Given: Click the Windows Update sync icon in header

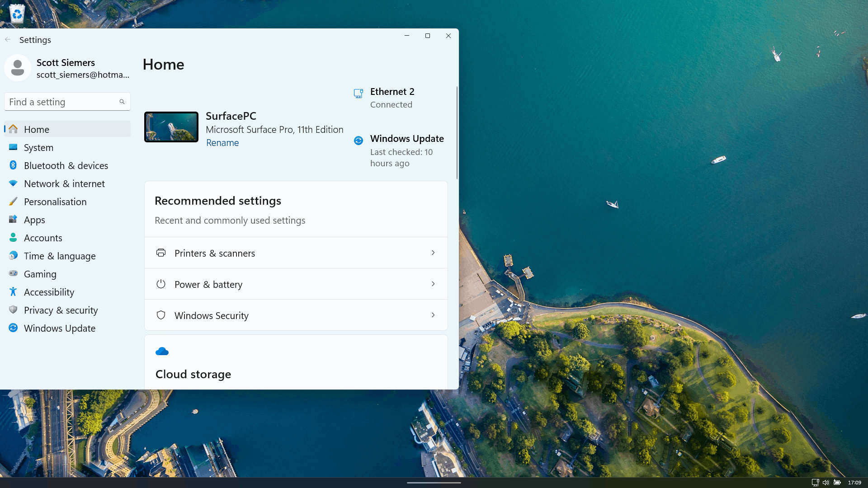Looking at the screenshot, I should point(359,141).
